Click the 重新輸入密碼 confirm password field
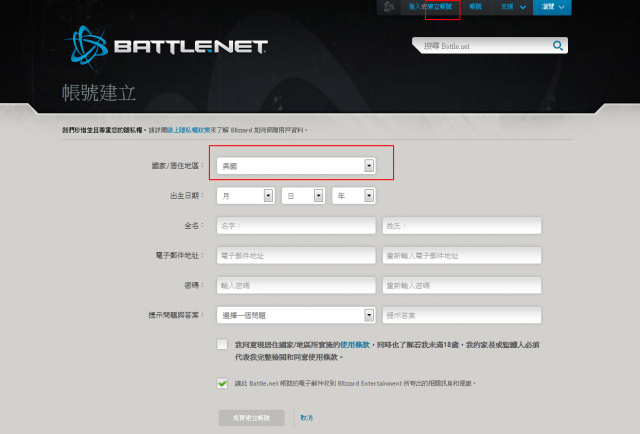 (x=462, y=285)
